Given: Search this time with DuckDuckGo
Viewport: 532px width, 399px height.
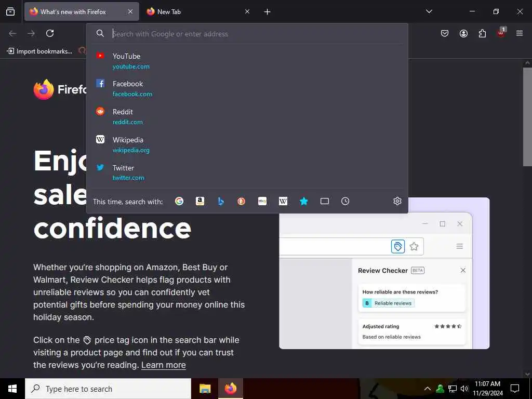Looking at the screenshot, I should tap(241, 201).
